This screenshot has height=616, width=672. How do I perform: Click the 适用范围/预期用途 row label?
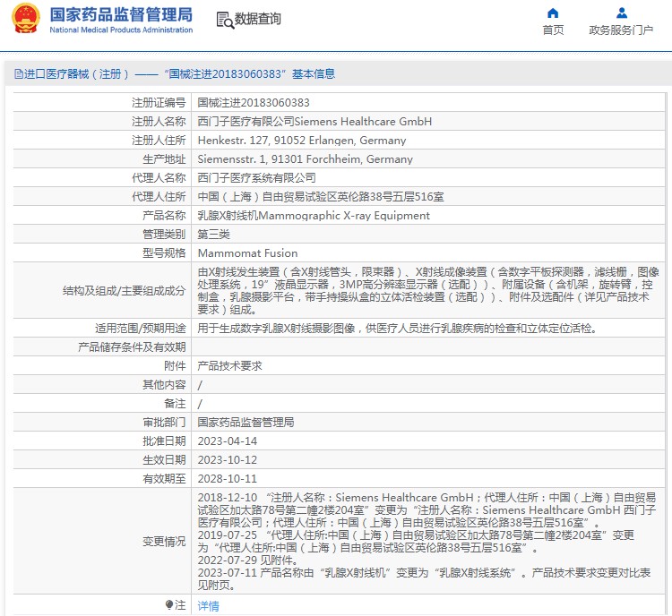point(141,329)
